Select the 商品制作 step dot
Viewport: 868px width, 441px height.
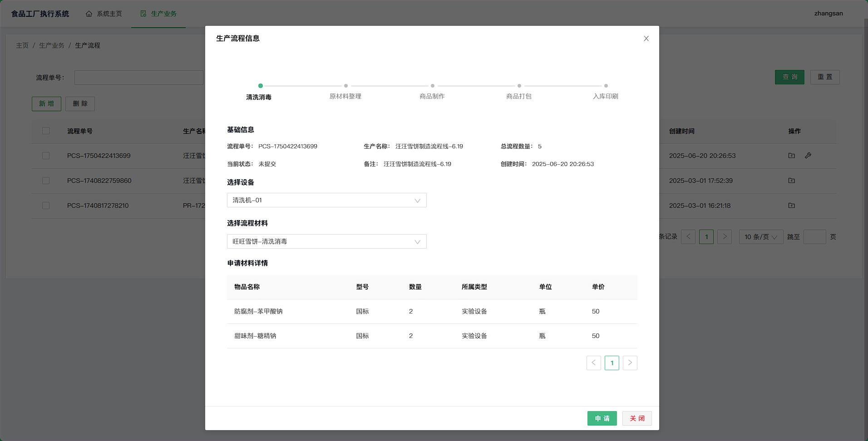pyautogui.click(x=433, y=86)
